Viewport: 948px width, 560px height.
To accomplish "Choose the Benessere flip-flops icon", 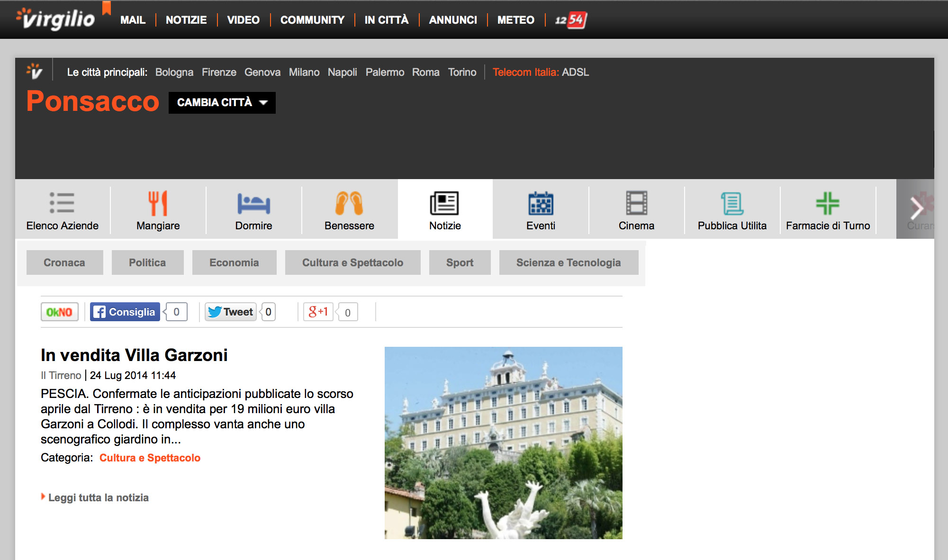I will (349, 203).
